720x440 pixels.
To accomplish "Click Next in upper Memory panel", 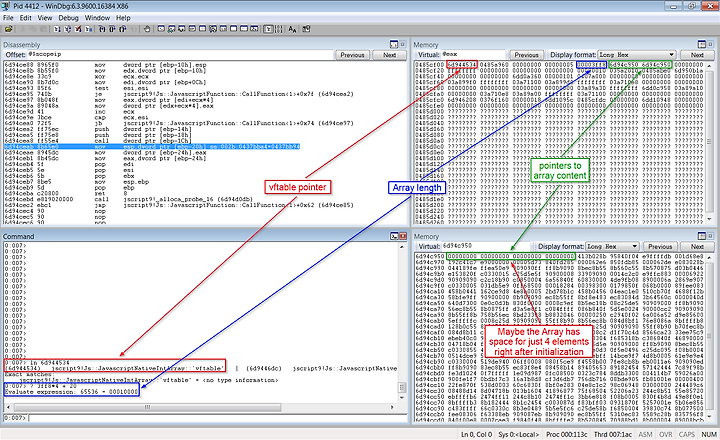I will click(697, 55).
